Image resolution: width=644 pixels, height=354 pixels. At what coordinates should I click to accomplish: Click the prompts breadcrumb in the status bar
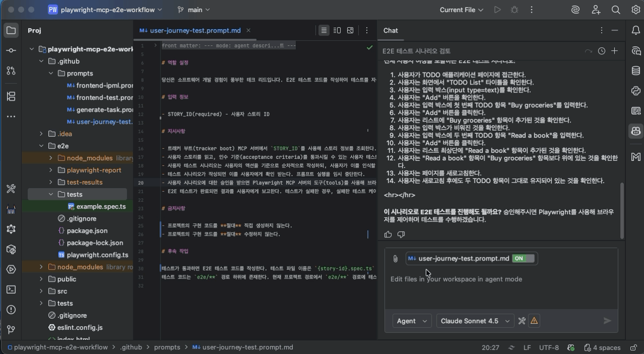pyautogui.click(x=167, y=347)
